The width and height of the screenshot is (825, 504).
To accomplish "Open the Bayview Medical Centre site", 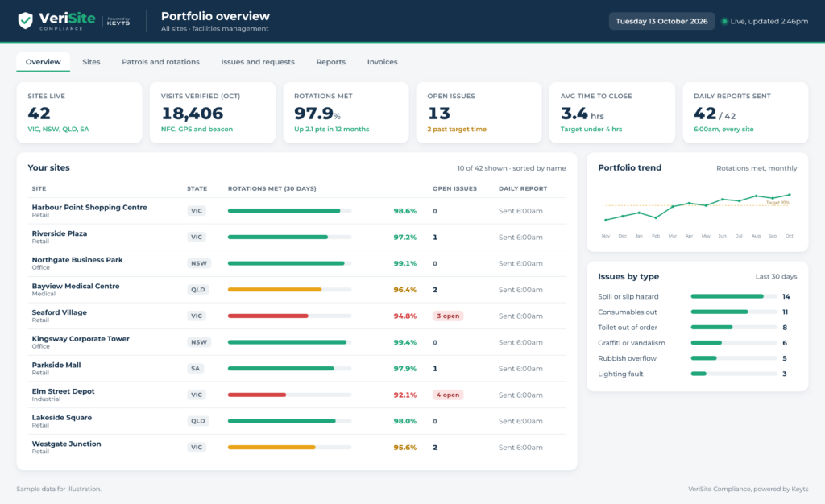I will 296,290.
